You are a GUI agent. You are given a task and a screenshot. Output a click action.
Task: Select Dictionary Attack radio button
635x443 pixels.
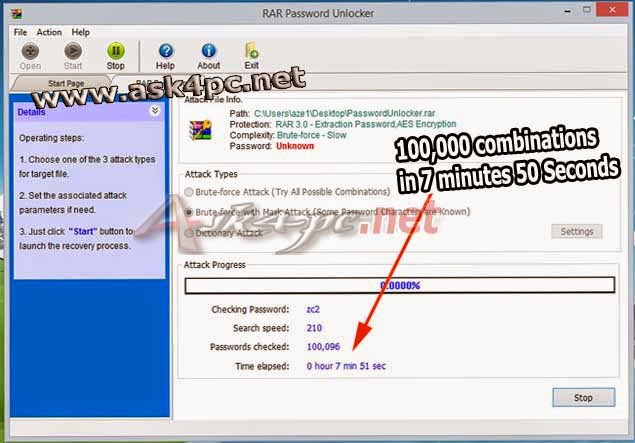[189, 233]
